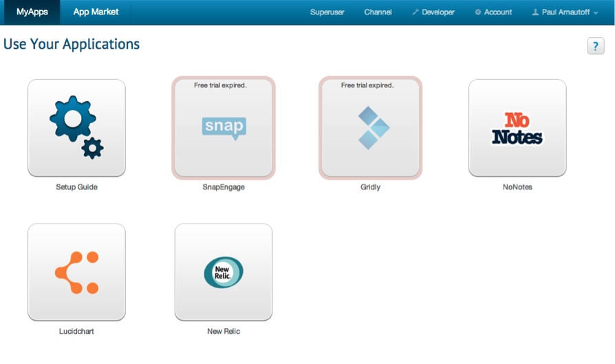Click the NoNotes label text
615x364 pixels.
pyautogui.click(x=517, y=187)
